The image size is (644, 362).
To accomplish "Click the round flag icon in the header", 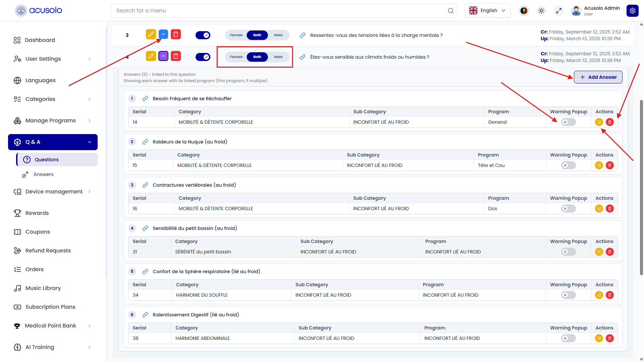I will pos(524,11).
